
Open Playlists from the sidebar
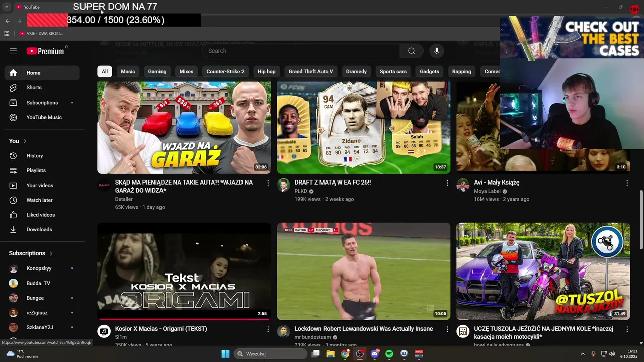pyautogui.click(x=42, y=170)
